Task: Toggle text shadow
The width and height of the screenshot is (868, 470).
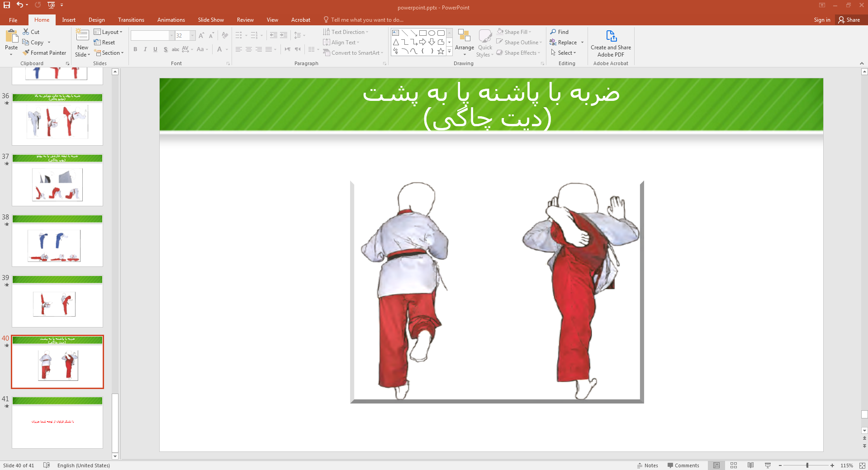Action: point(166,49)
